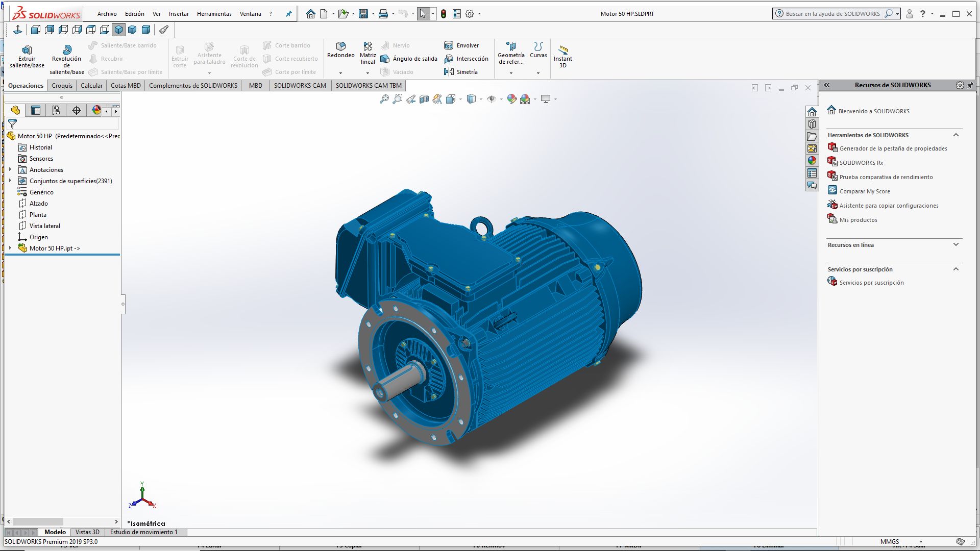Click Zoom to fit magnifier icon

point(384,99)
